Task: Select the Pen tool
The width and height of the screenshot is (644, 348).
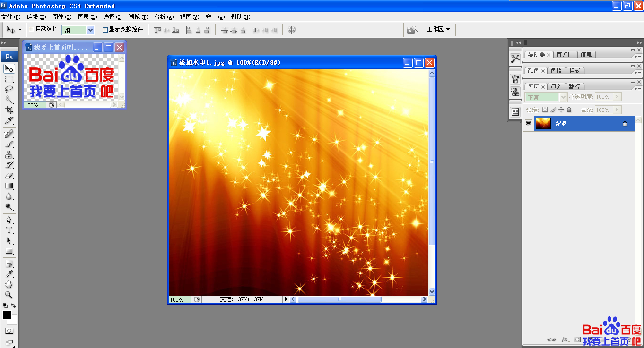Action: click(x=9, y=220)
